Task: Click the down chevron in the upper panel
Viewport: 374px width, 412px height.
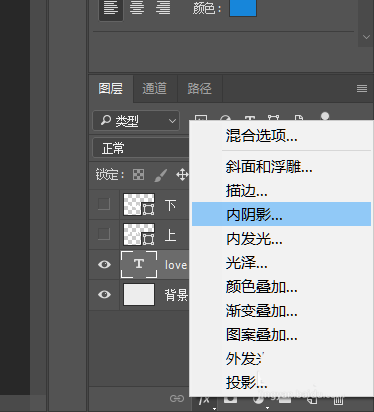Action: [366, 37]
